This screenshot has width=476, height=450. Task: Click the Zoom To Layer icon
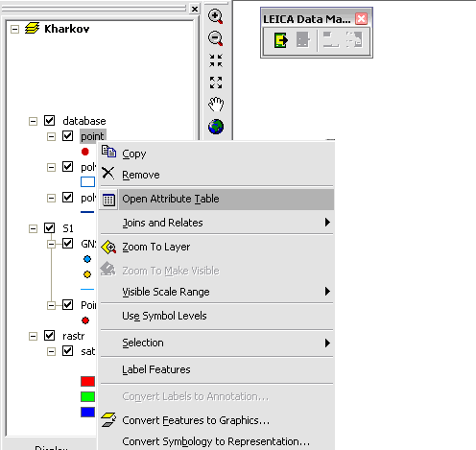click(108, 248)
